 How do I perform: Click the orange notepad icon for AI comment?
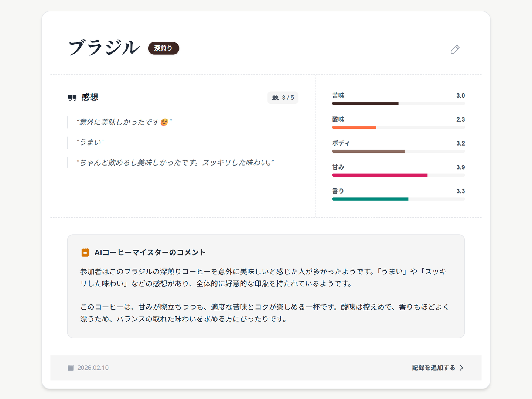click(x=85, y=253)
